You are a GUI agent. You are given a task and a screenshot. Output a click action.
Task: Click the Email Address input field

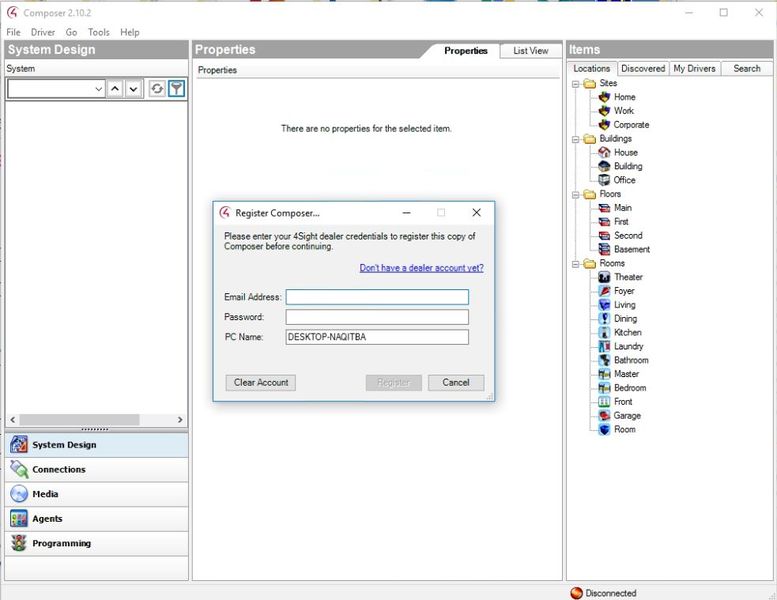[377, 297]
